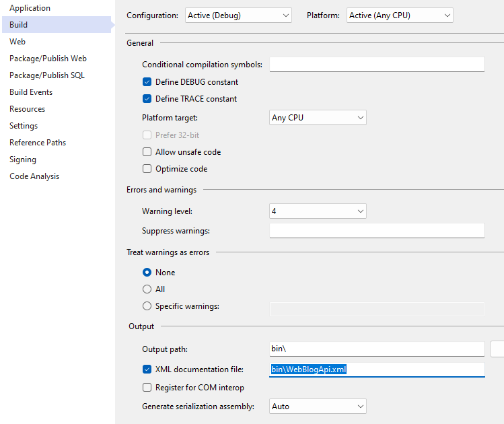Expand the Configuration dropdown
The image size is (504, 424).
(238, 15)
